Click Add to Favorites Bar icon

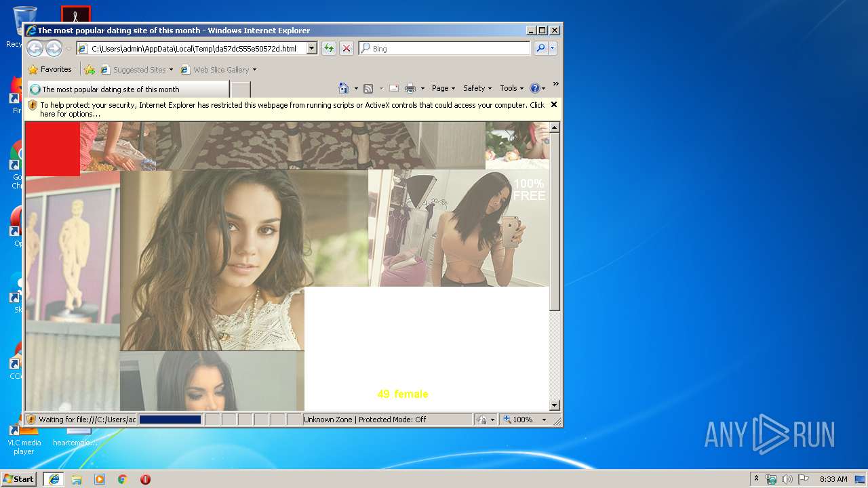coord(90,69)
